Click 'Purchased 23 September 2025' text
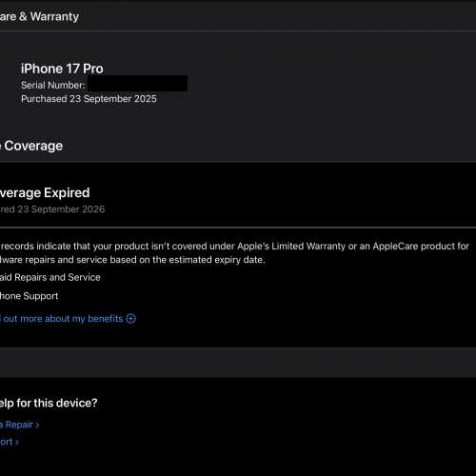This screenshot has height=476, width=476. pyautogui.click(x=89, y=99)
